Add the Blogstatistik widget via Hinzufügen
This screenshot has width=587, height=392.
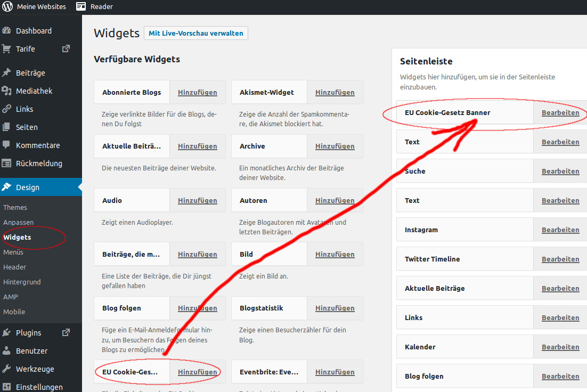(335, 308)
